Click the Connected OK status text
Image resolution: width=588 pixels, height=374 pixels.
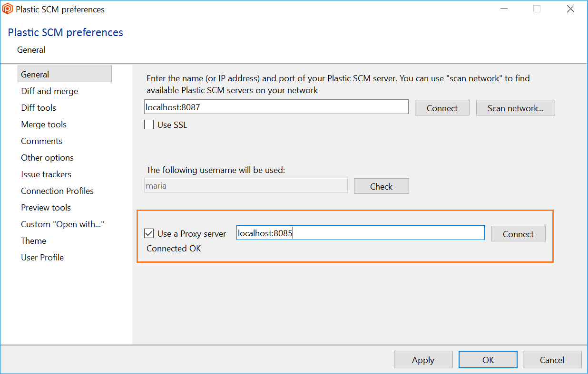(174, 249)
